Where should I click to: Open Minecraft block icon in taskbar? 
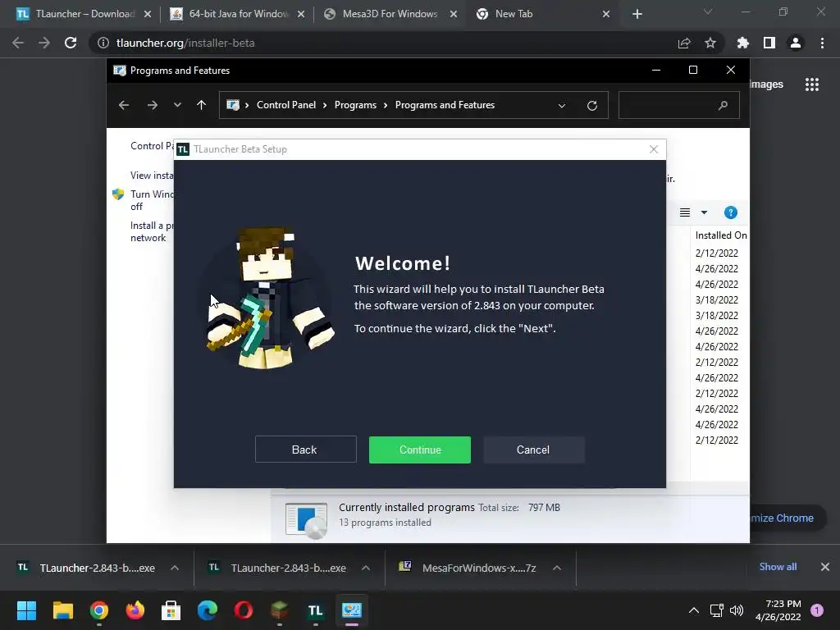pyautogui.click(x=279, y=610)
